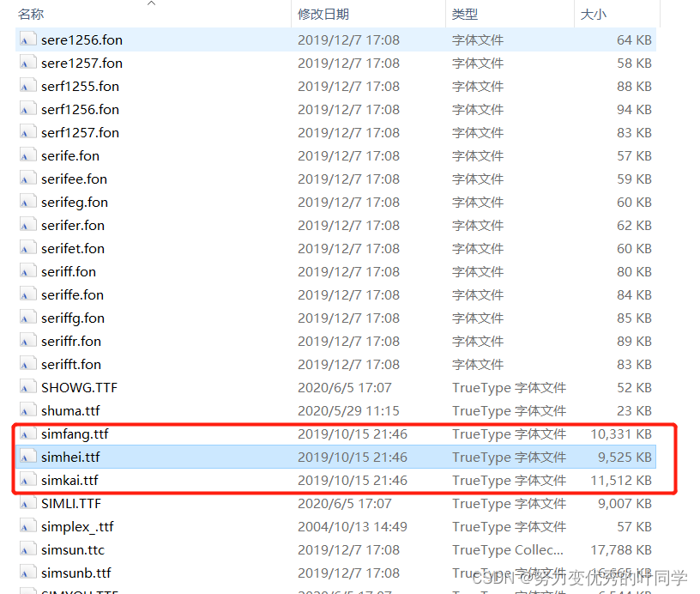Click the file icon for shuma.ttf

[26, 410]
